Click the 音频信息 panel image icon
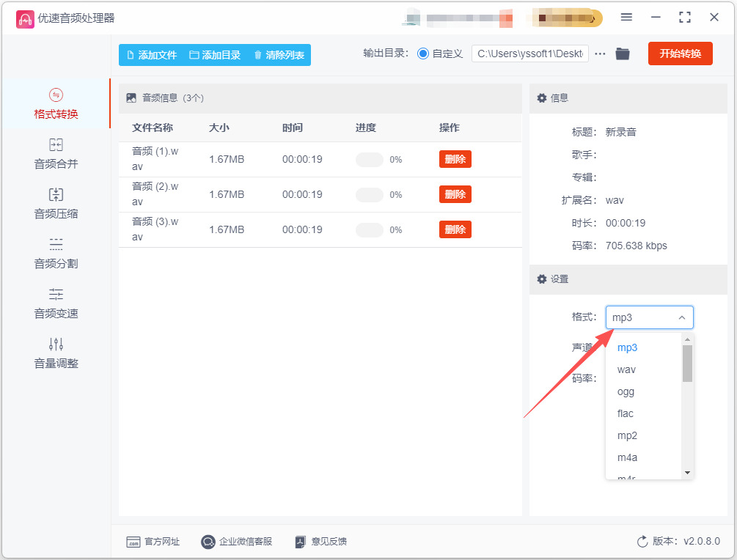The width and height of the screenshot is (737, 560). [131, 97]
